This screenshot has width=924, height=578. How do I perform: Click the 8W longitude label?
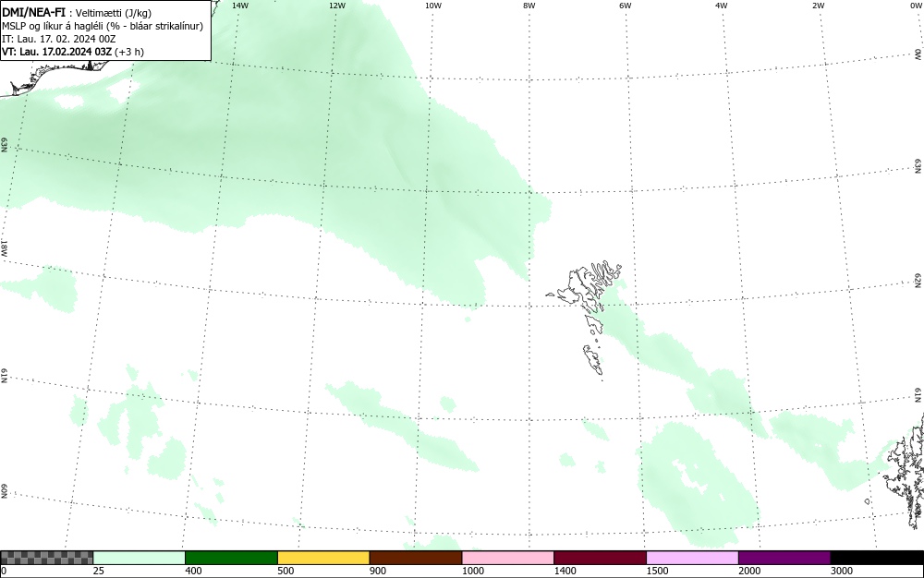(x=529, y=6)
